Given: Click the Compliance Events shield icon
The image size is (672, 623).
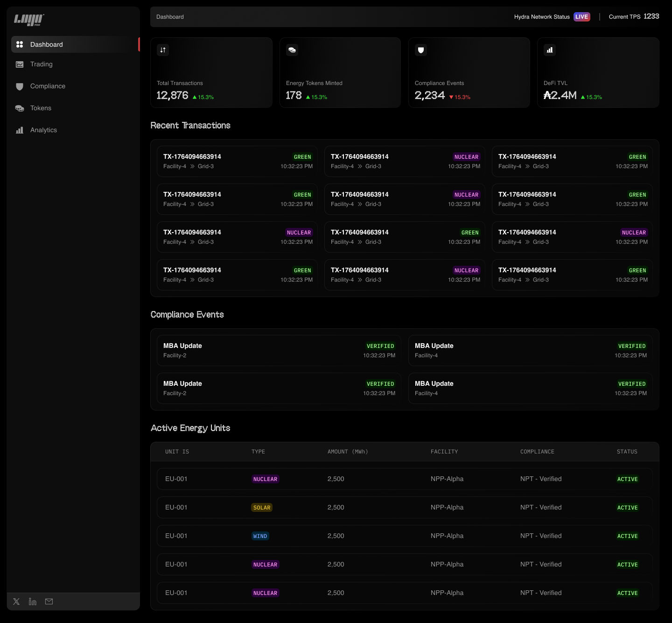Looking at the screenshot, I should 421,50.
